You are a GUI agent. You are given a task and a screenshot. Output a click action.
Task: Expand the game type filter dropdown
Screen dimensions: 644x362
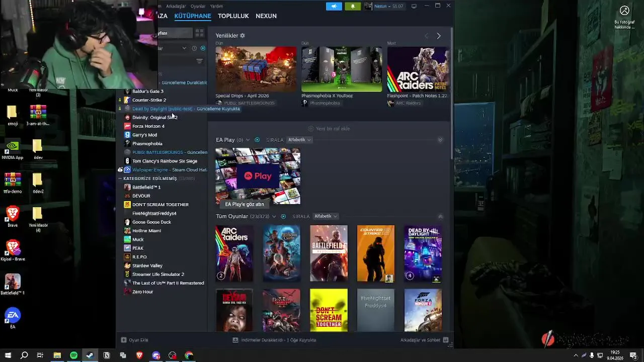click(x=184, y=48)
